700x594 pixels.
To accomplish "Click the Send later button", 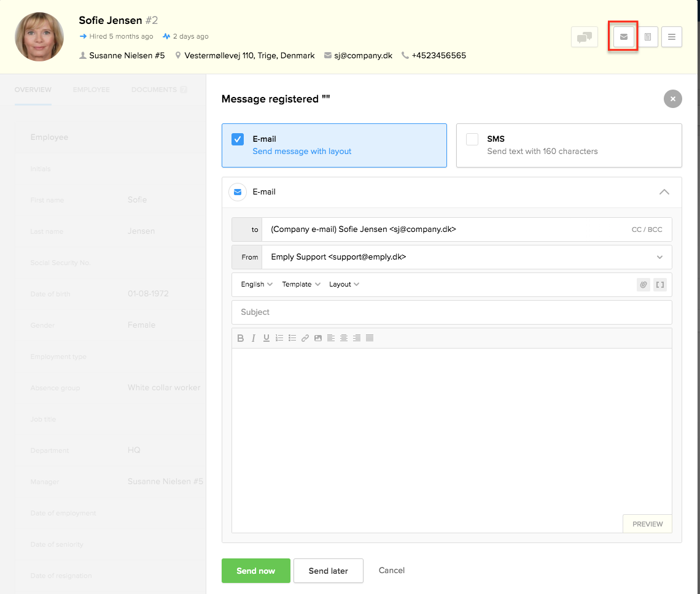I will 328,571.
